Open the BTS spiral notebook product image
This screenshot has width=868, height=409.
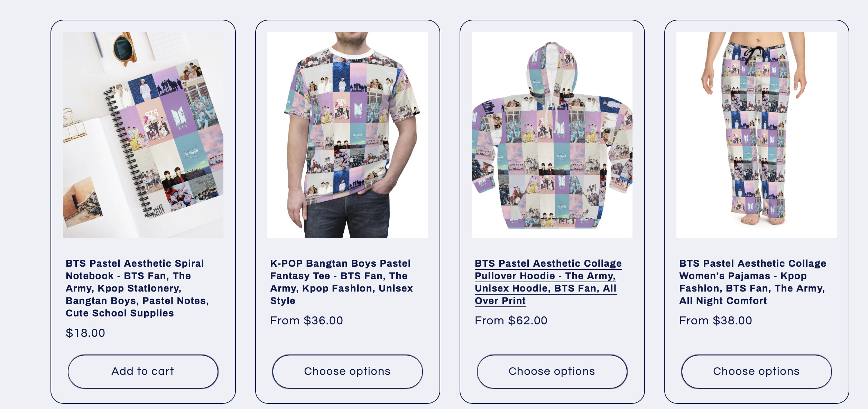[143, 135]
